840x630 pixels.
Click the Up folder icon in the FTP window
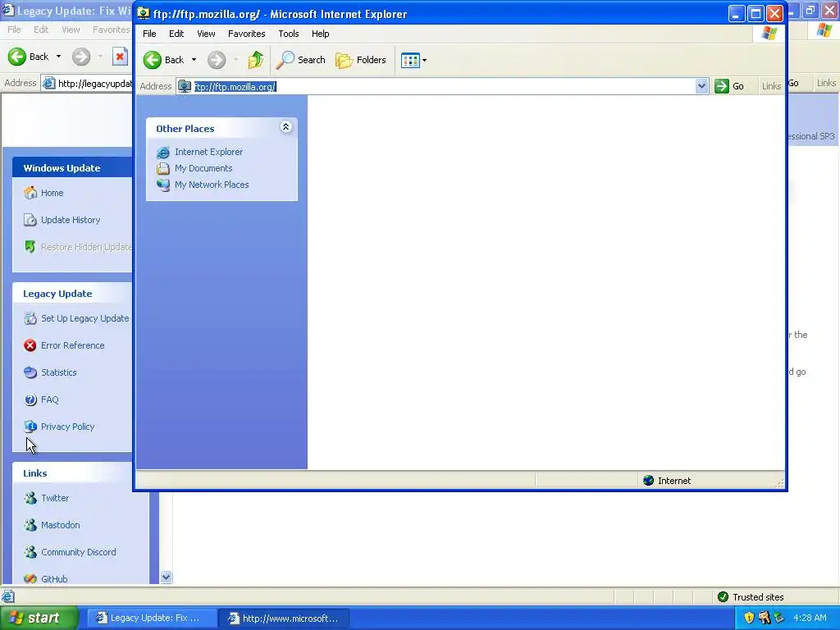[256, 60]
